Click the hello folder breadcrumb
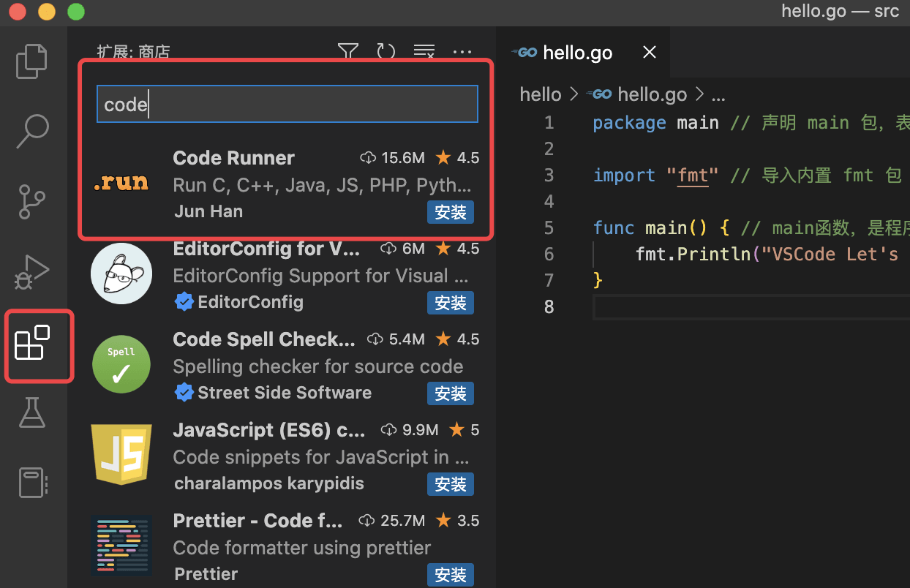This screenshot has height=588, width=910. click(541, 94)
